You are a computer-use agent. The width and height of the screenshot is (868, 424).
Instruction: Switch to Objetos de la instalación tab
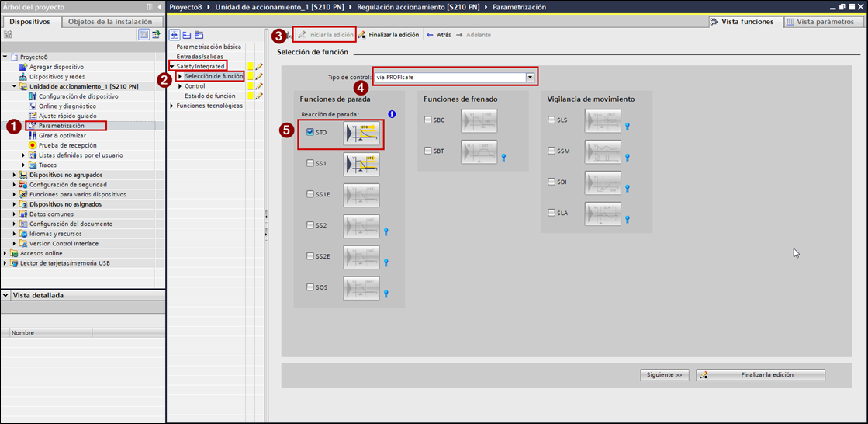[x=111, y=22]
